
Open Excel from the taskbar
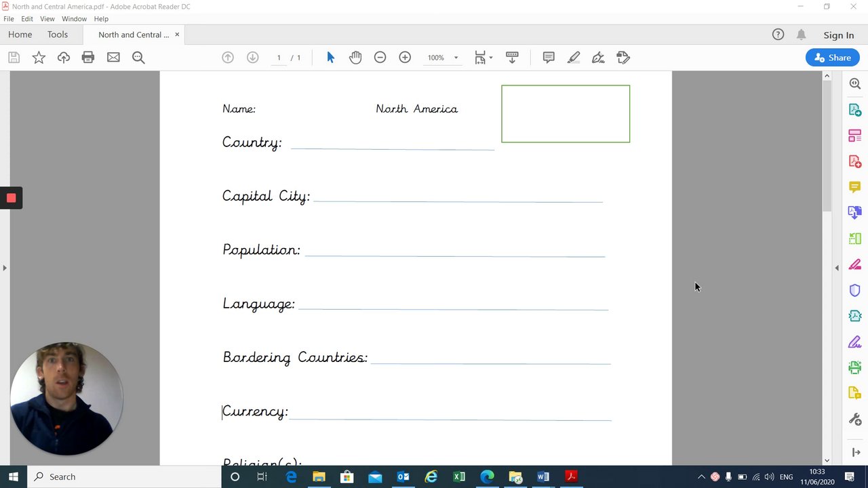tap(459, 476)
